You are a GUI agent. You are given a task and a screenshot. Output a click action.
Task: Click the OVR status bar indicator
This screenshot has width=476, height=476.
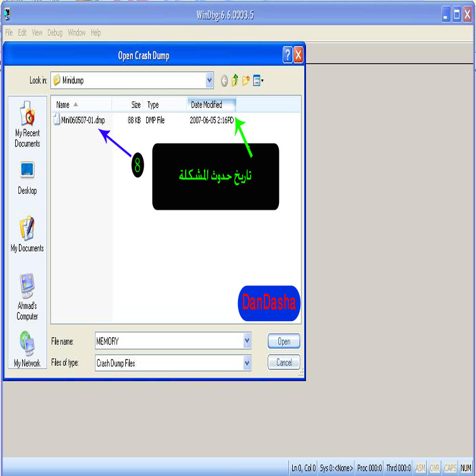(x=434, y=468)
